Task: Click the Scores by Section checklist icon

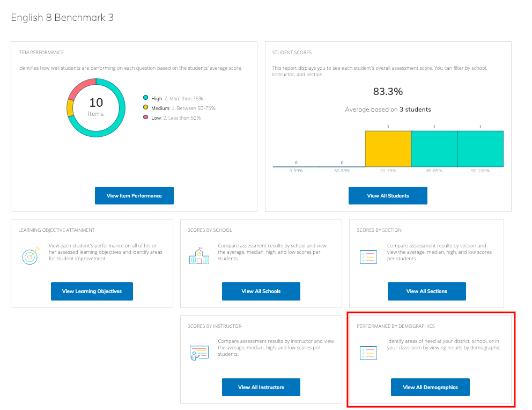Action: (x=368, y=257)
